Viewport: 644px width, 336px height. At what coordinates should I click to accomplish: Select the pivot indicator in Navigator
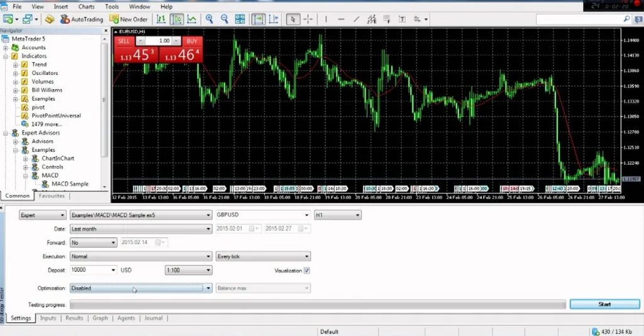(38, 107)
